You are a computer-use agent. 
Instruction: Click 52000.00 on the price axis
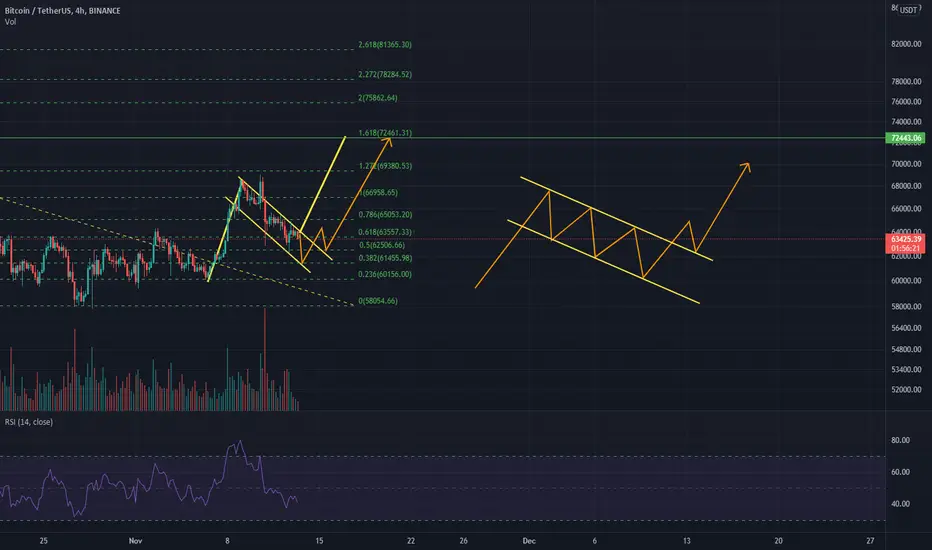[x=906, y=390]
